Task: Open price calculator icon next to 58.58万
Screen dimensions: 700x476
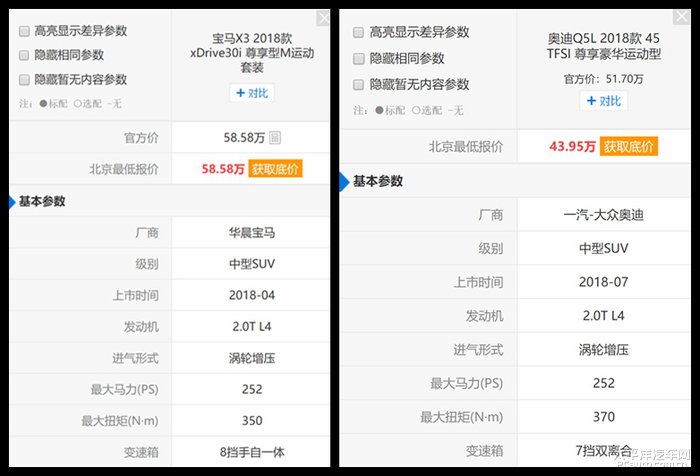Action: click(x=275, y=138)
